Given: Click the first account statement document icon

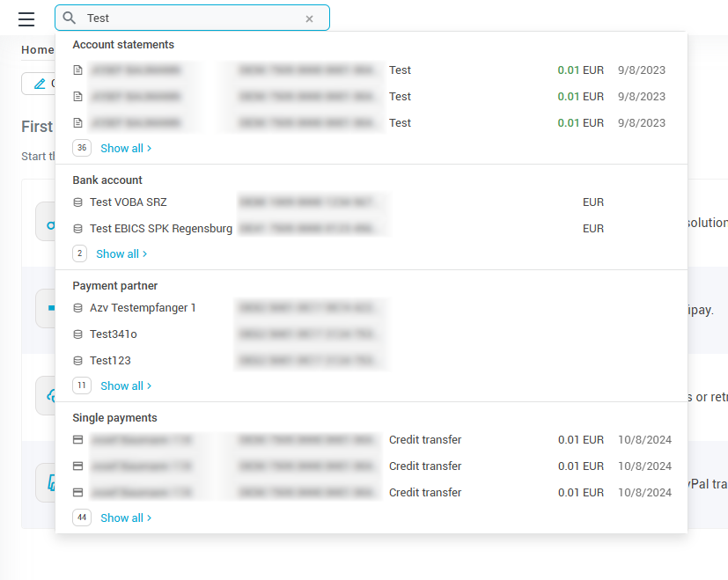Looking at the screenshot, I should coord(77,70).
